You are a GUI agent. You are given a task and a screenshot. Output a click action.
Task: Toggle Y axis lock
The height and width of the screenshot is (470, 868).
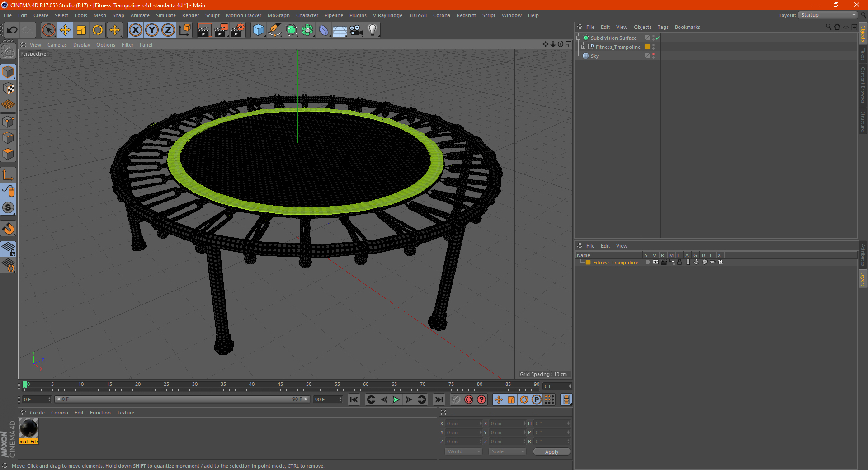[152, 30]
